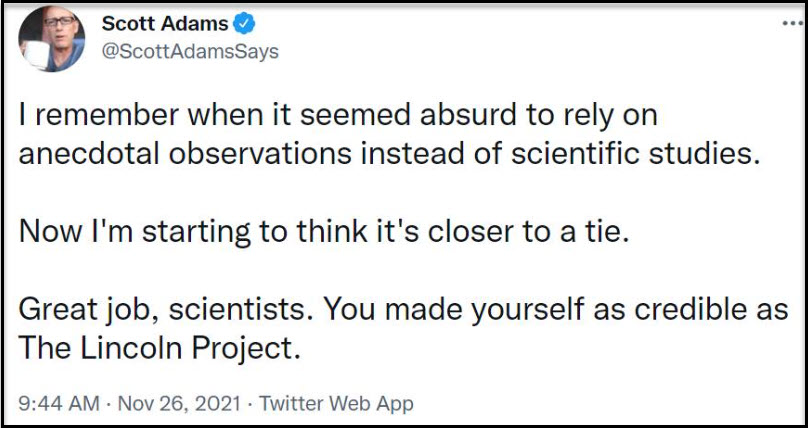Click the white mug in the avatar

coord(36,55)
